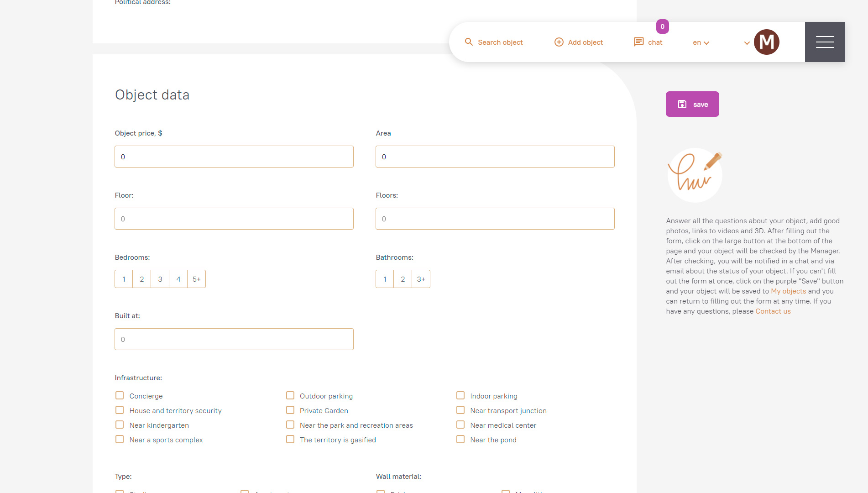Click the floppy disk save icon
Image resolution: width=868 pixels, height=493 pixels.
pos(682,104)
